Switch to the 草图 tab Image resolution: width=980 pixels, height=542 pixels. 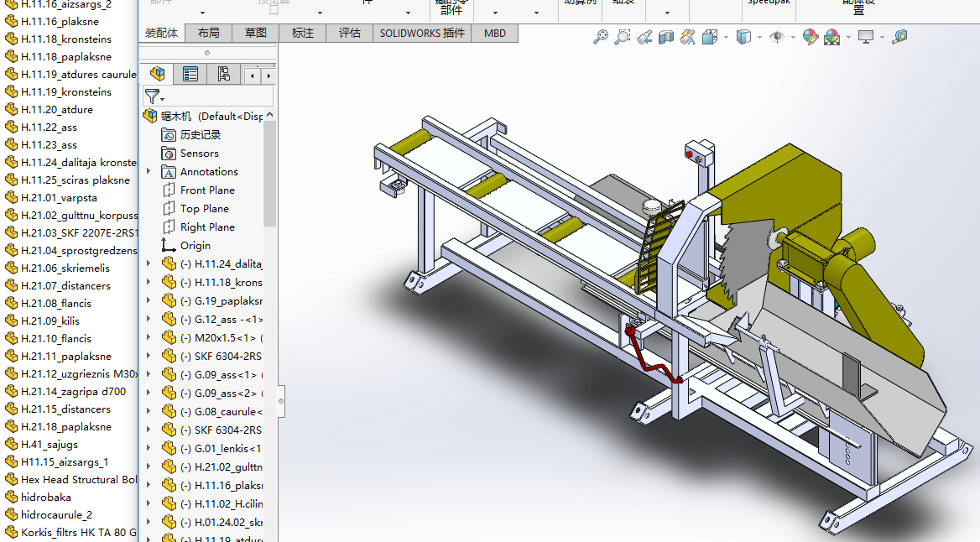[256, 33]
